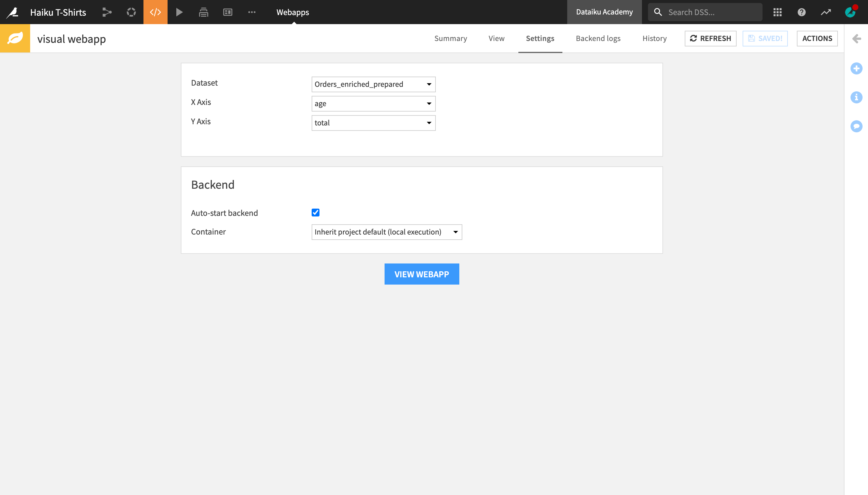Open discussions via the chat bubble icon

tap(857, 126)
